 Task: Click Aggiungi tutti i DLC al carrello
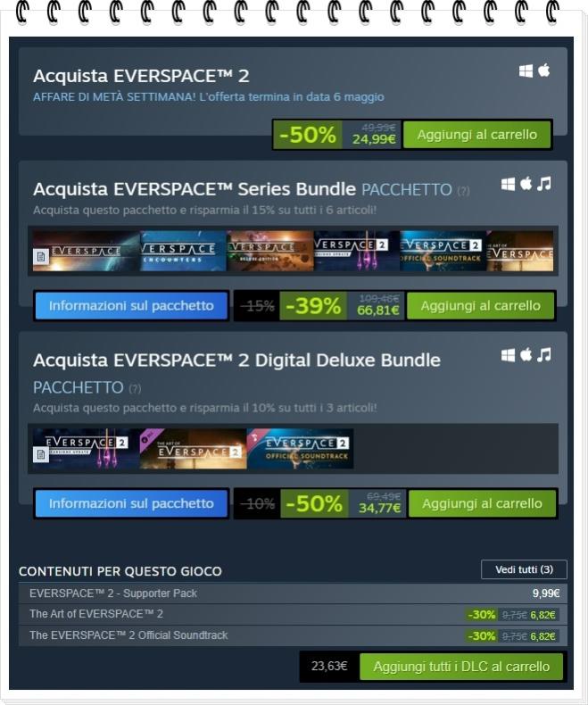pos(461,667)
